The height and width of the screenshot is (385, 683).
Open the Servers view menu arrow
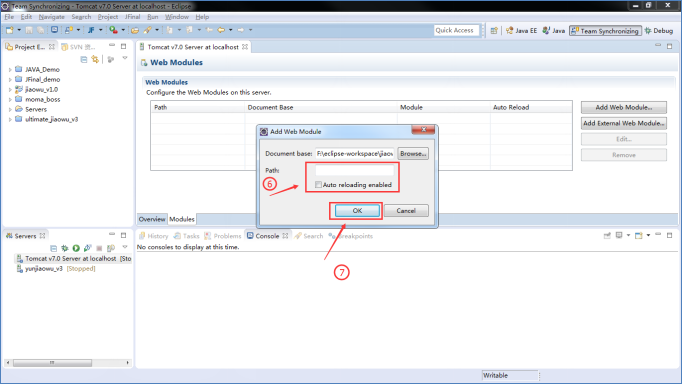[x=125, y=247]
